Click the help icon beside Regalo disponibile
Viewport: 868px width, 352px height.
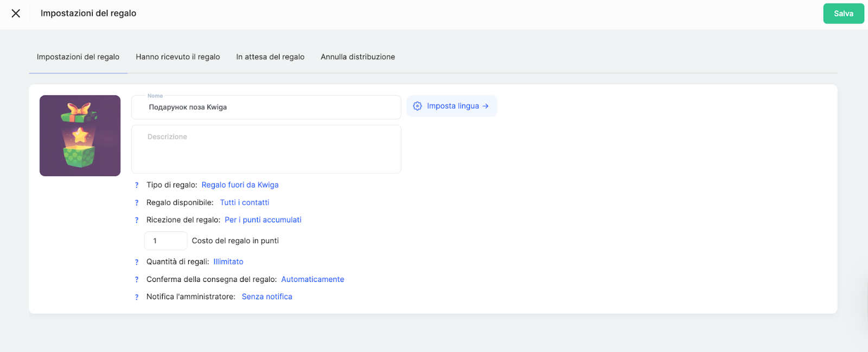pos(137,203)
